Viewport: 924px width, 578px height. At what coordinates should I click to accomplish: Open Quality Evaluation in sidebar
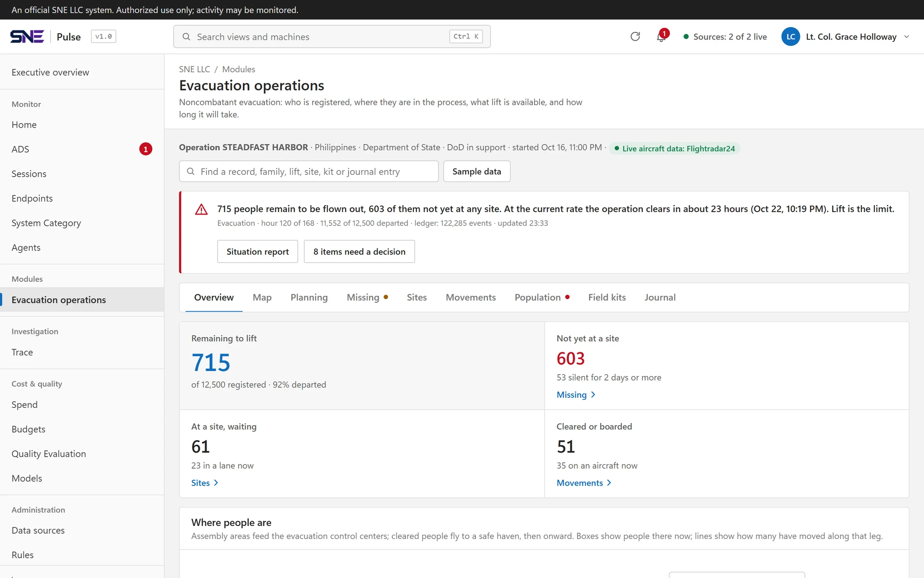coord(82,454)
